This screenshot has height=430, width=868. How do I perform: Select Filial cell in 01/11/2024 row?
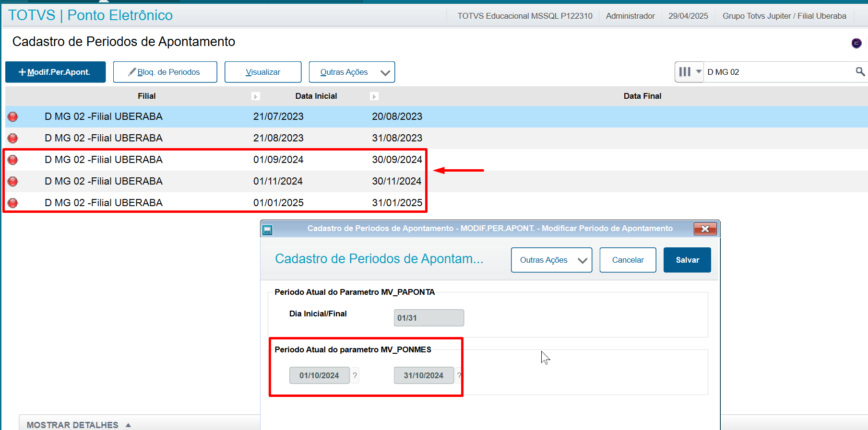point(104,181)
